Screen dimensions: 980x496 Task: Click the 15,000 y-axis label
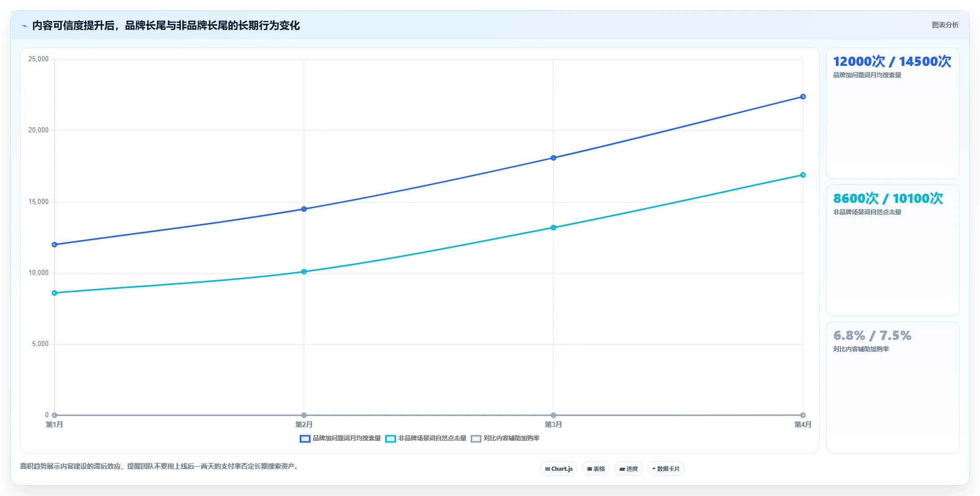[39, 202]
